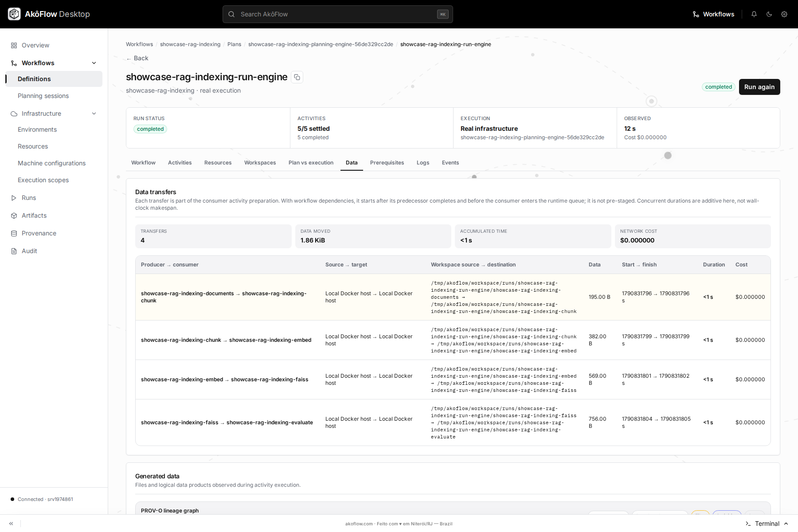This screenshot has height=532, width=798.
Task: Focus the Search AkôFlow field
Action: click(x=338, y=14)
